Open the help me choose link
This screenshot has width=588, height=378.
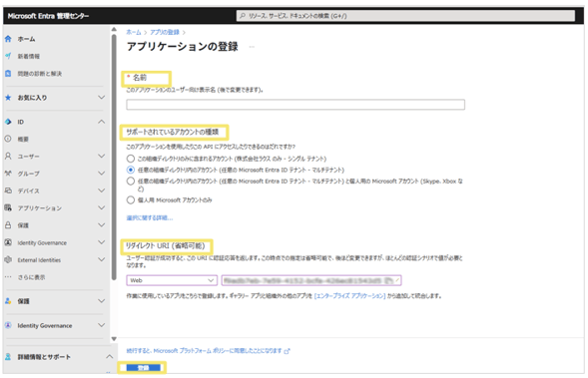click(x=150, y=217)
